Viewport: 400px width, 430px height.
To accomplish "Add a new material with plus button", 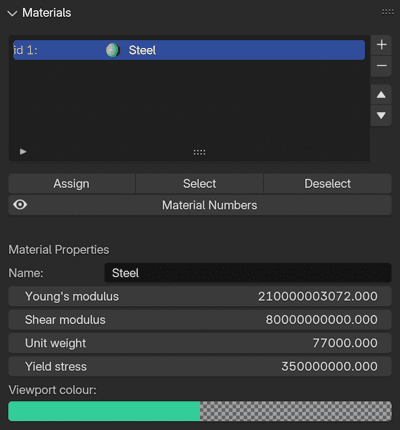I will tap(381, 45).
